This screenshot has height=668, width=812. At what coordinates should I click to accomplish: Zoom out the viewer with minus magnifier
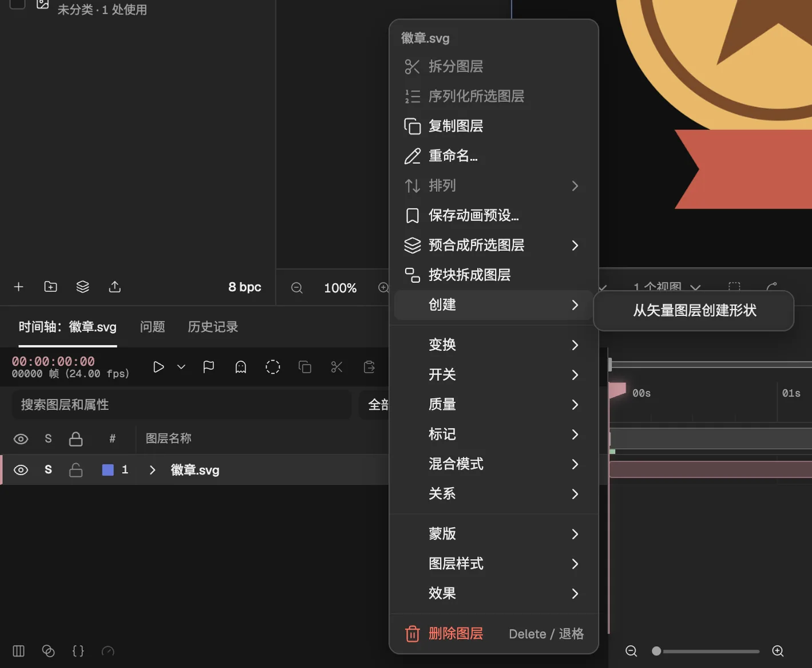point(296,288)
